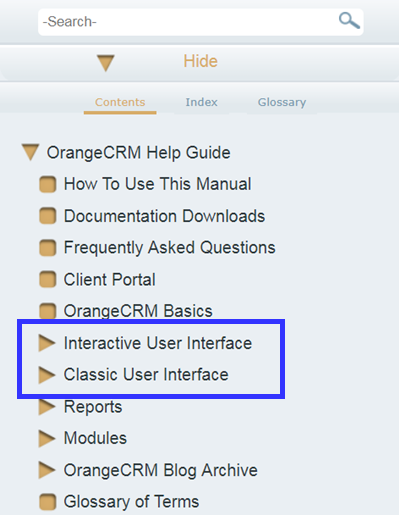Click the triangle arrow beside Hide
The image size is (399, 515).
coord(106,63)
